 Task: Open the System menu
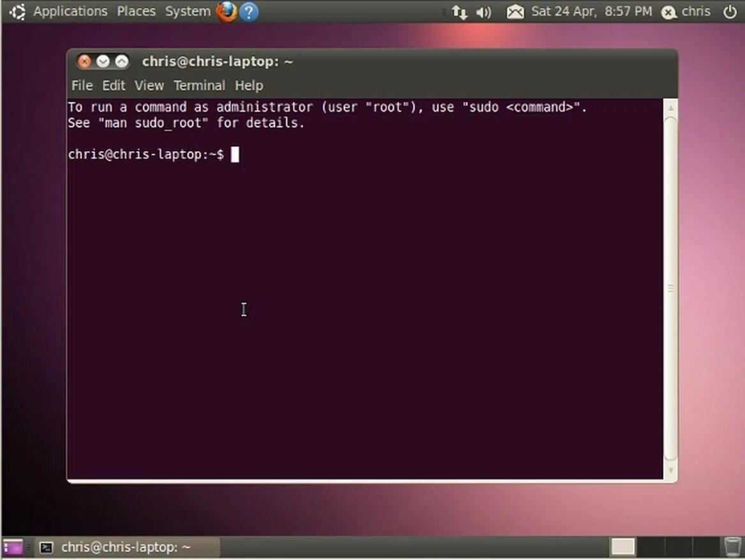pos(188,11)
